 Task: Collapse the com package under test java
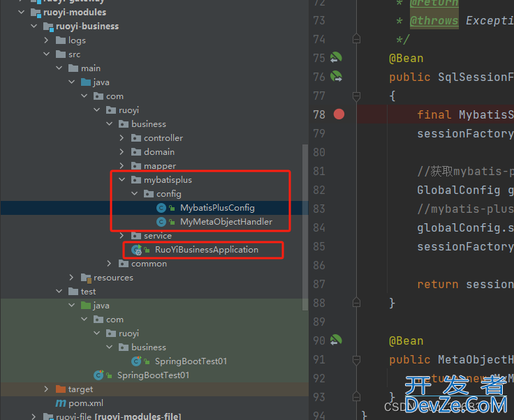tap(85, 319)
